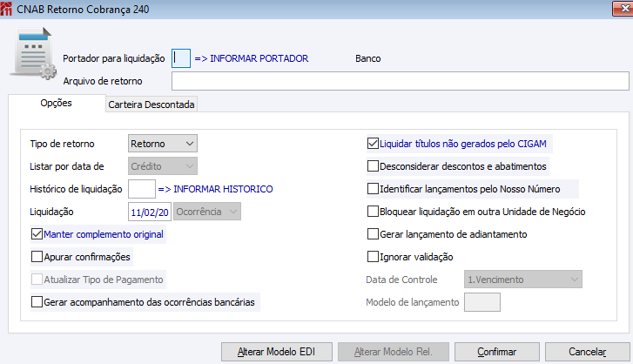Select the Opções tab

[x=56, y=104]
